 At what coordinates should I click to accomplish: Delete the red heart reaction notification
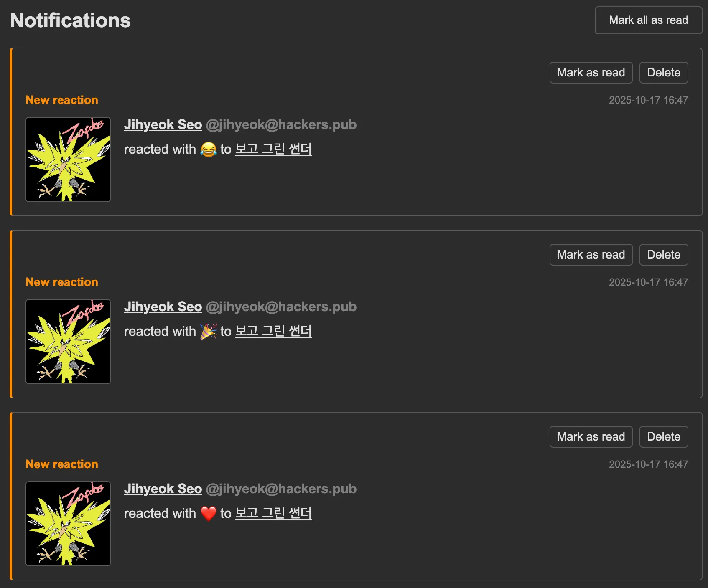click(x=663, y=437)
